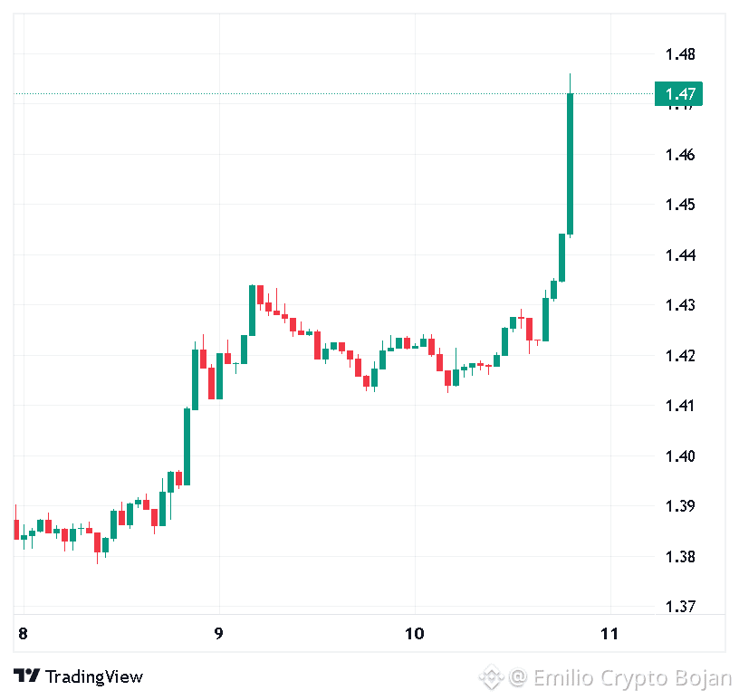Select the 1.41 price axis label
Viewport: 739px width, 700px height.
[x=679, y=406]
